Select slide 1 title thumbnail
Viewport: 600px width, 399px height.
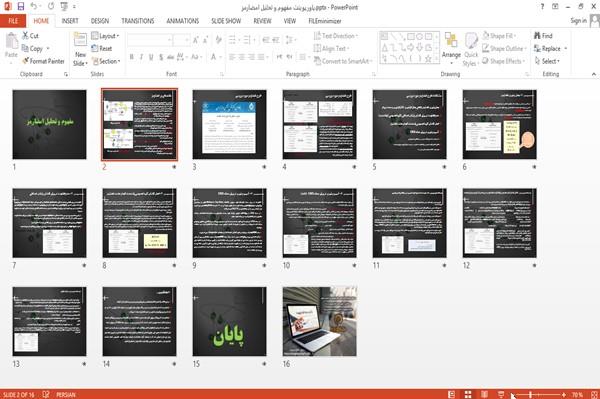click(49, 124)
